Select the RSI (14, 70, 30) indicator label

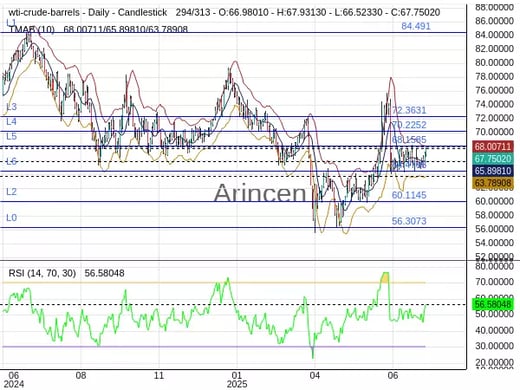pos(42,273)
